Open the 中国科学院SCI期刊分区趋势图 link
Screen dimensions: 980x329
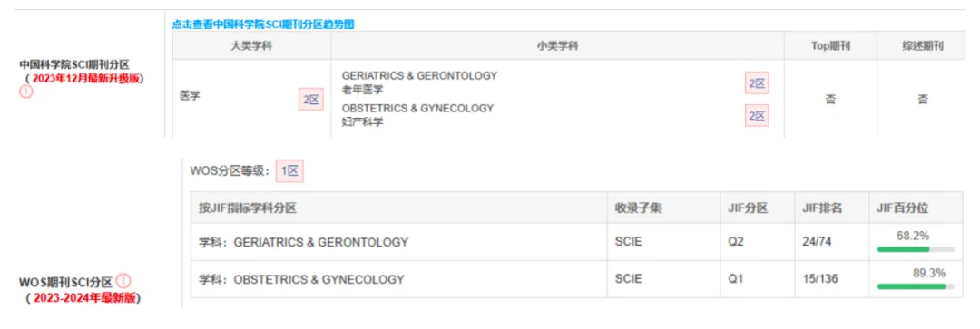coord(263,24)
